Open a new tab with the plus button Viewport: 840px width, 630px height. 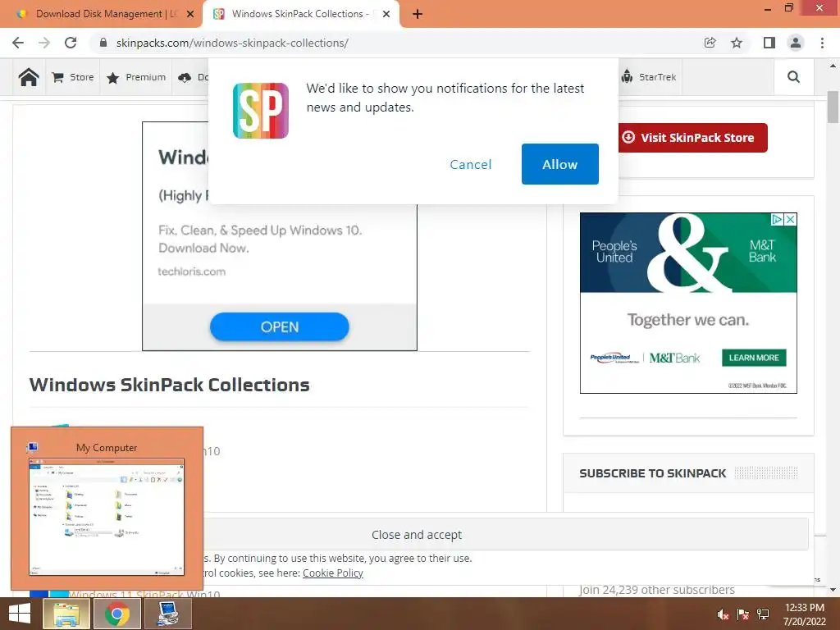(418, 14)
